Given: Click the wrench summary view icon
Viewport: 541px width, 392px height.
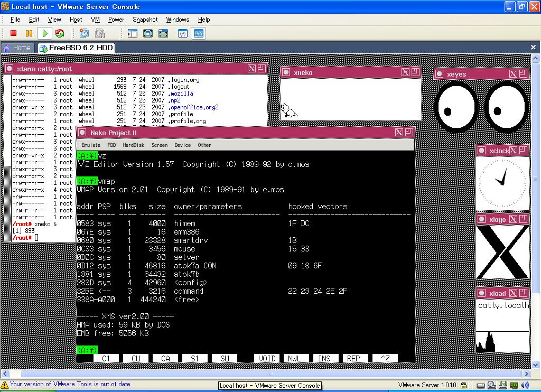Looking at the screenshot, I should [x=182, y=33].
